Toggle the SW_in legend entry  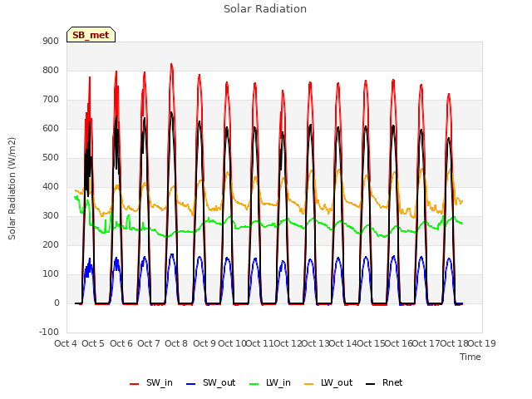pyautogui.click(x=151, y=382)
